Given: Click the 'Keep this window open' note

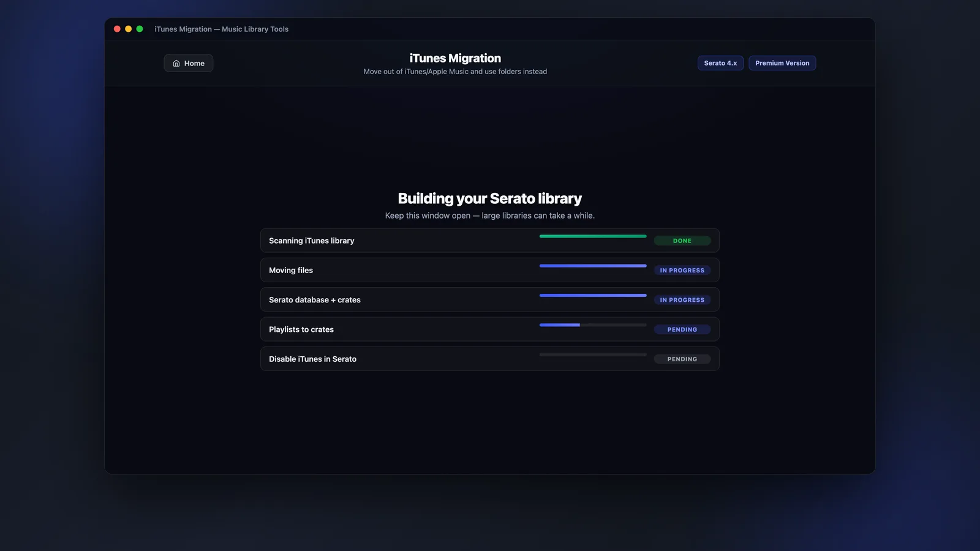Looking at the screenshot, I should [x=490, y=216].
